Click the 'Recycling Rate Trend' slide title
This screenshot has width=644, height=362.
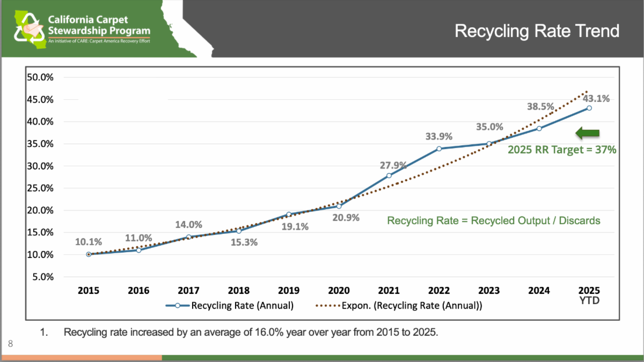coord(537,31)
